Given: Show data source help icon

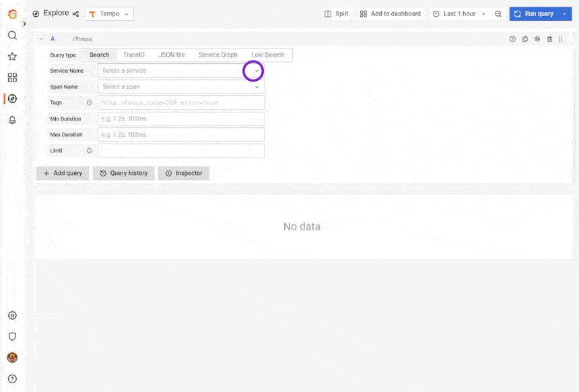Looking at the screenshot, I should point(512,39).
